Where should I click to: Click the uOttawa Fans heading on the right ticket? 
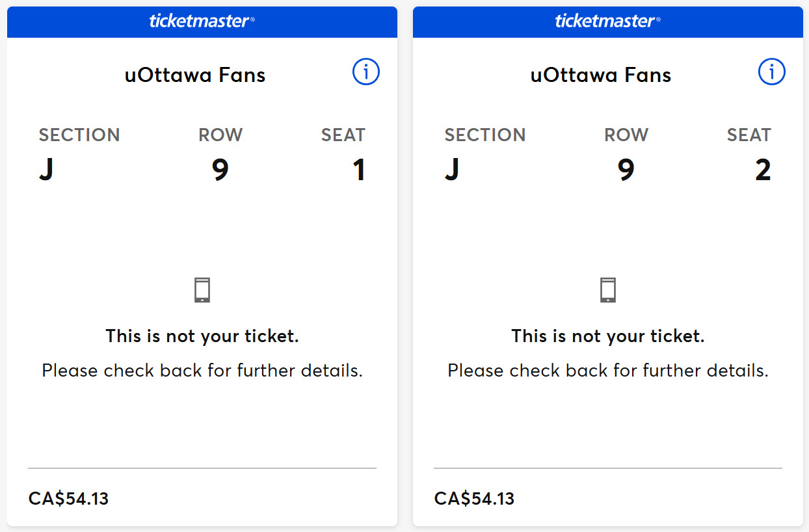601,74
